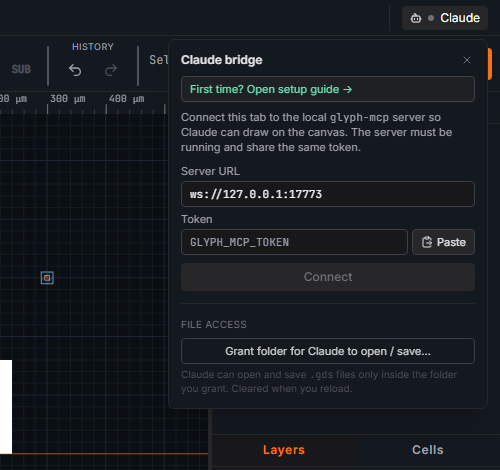This screenshot has height=470, width=500.
Task: Click the Claude bridge panel title
Action: pos(222,60)
